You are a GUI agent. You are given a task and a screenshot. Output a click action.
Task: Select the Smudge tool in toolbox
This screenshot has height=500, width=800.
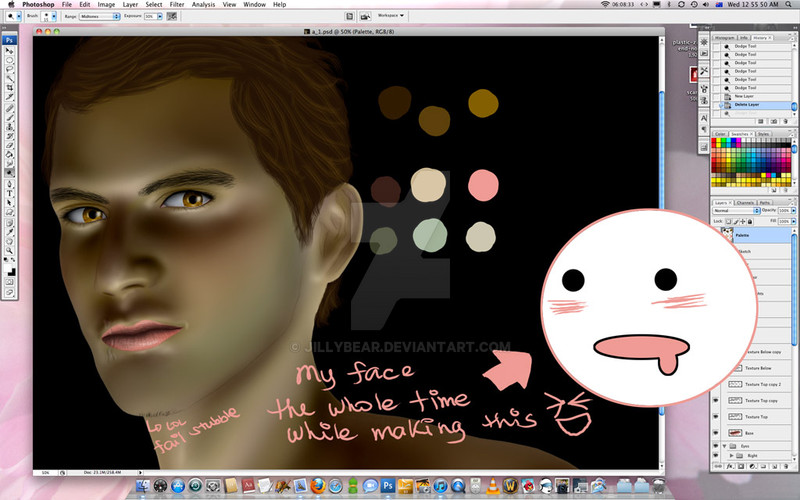pyautogui.click(x=9, y=164)
